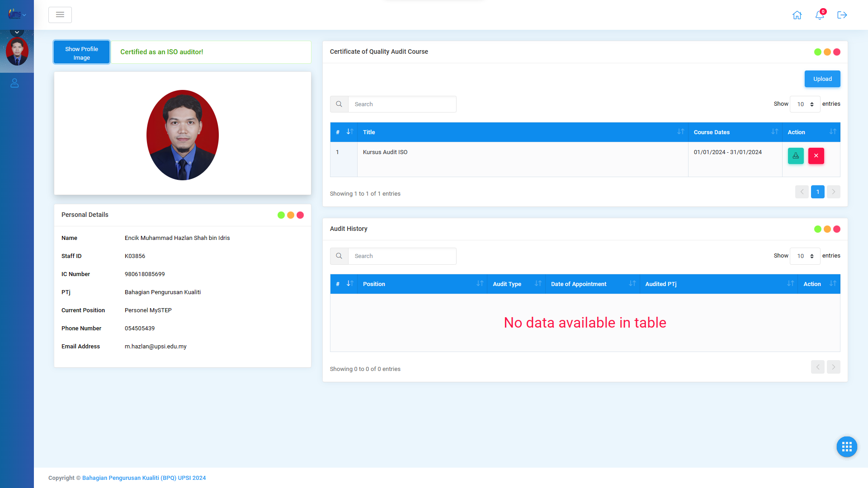Click the logout icon
The image size is (868, 488).
pyautogui.click(x=842, y=15)
